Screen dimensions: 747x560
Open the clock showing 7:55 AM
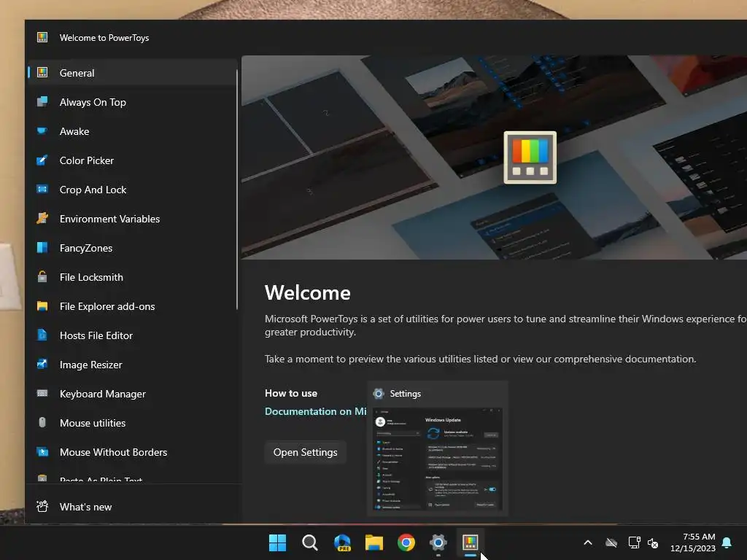[x=693, y=542]
